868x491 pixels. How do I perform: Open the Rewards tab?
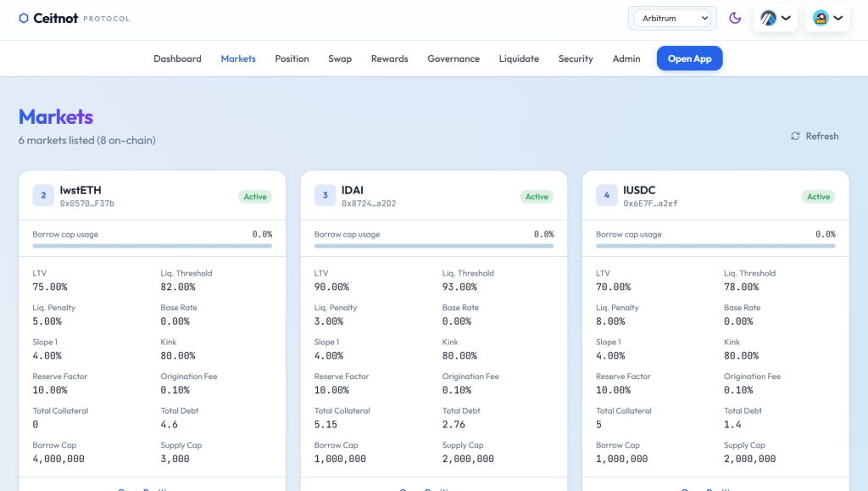tap(389, 59)
